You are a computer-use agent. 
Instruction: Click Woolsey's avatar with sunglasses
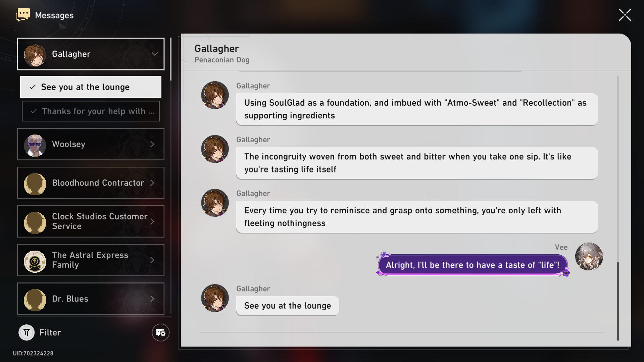35,145
